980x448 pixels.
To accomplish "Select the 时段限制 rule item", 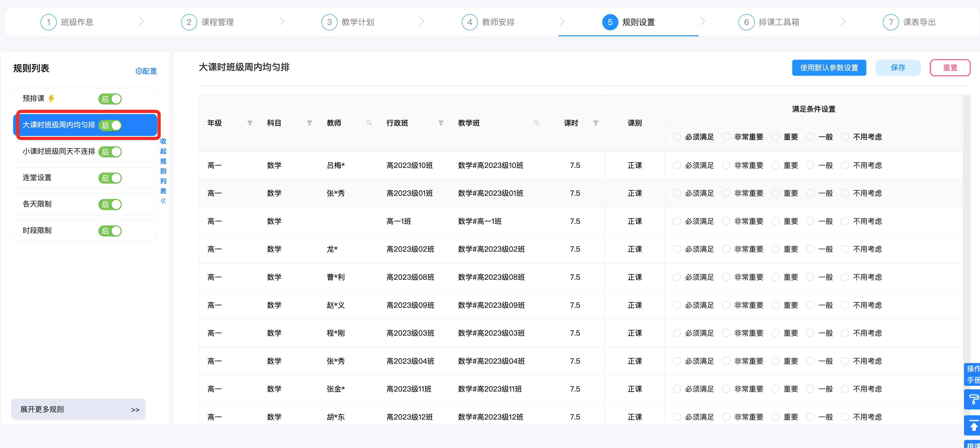I will coord(85,231).
